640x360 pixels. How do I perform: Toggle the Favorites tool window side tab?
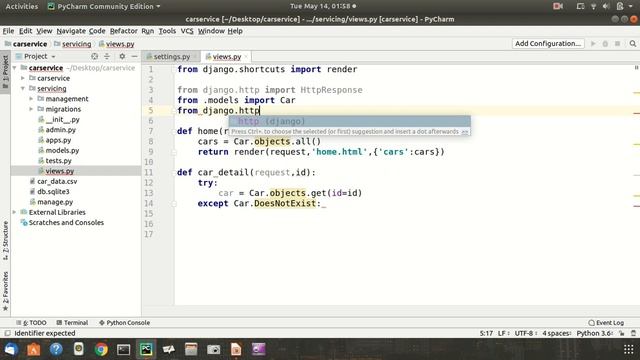[5, 291]
